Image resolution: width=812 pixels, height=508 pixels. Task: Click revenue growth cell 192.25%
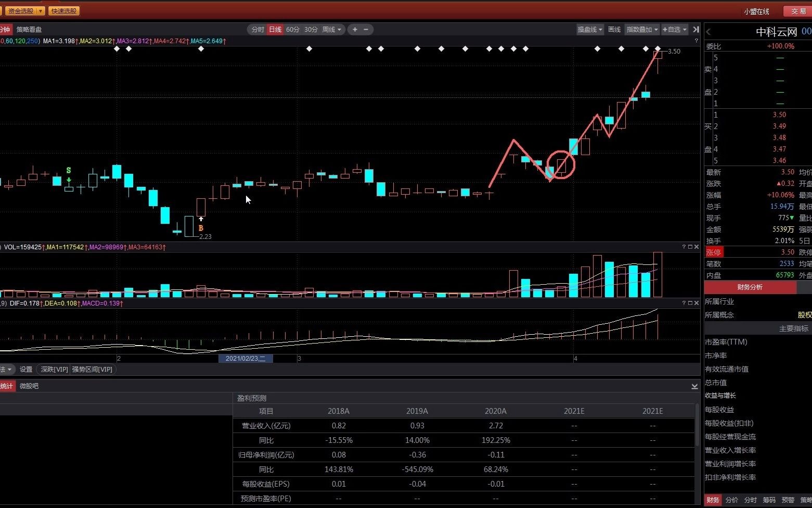coord(496,440)
